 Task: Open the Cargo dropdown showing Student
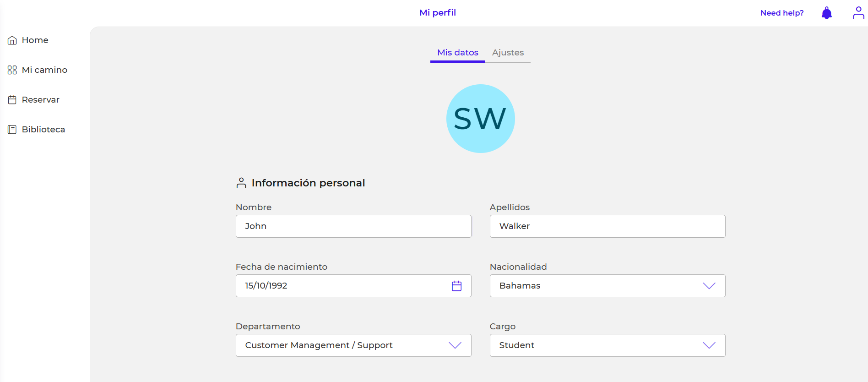pos(607,345)
